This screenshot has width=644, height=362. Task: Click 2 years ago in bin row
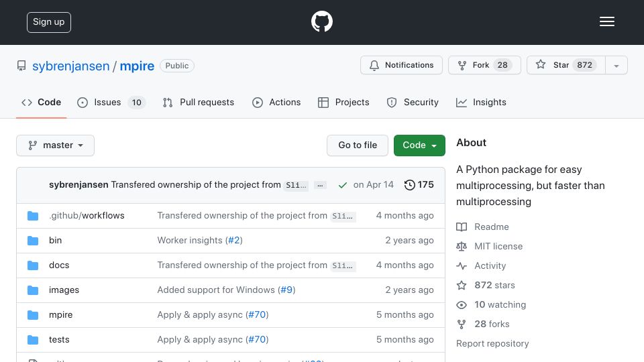click(409, 240)
